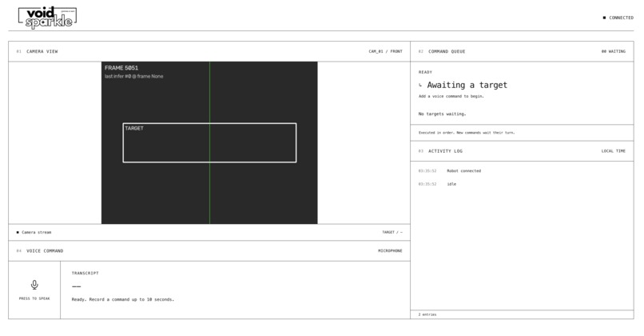Viewport: 644px width, 336px height.
Task: Click the FRAME 5051 overlay text
Action: click(x=121, y=68)
